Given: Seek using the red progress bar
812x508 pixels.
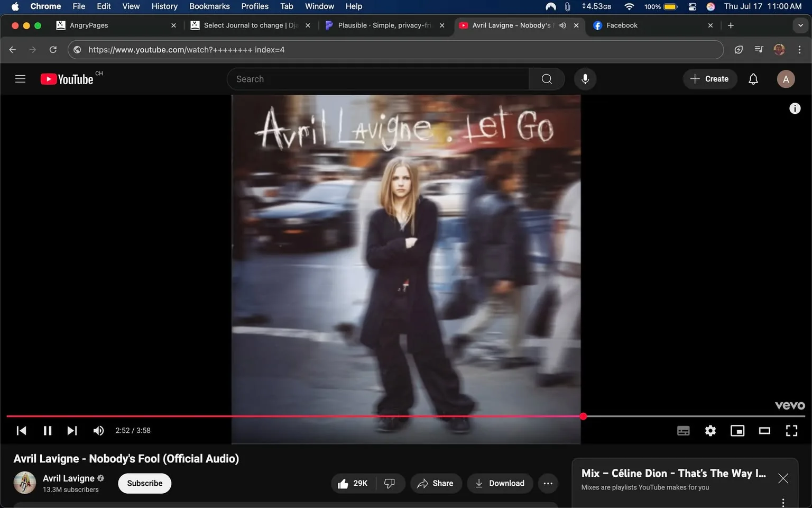Looking at the screenshot, I should 370,416.
